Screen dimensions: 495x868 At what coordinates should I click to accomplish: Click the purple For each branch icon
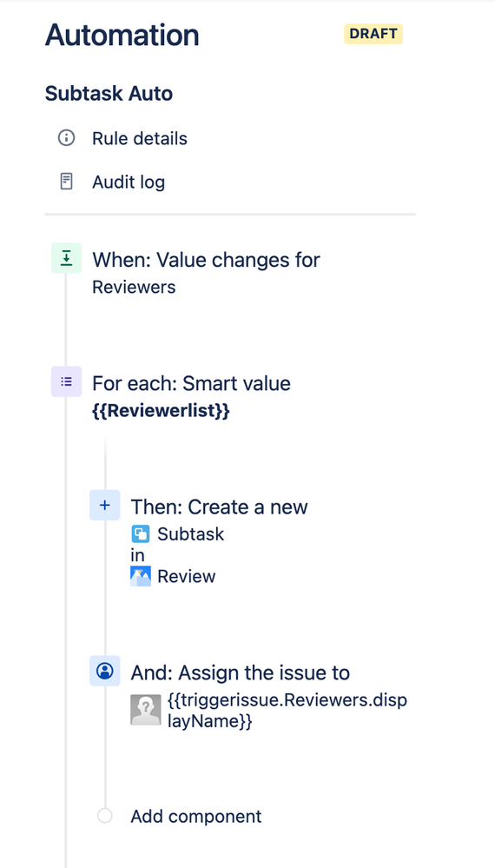click(66, 381)
